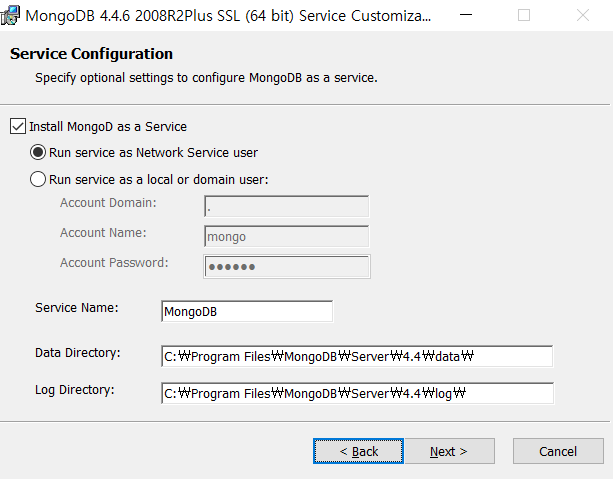Click the Service Name field with MongoDB
Viewport: 613px width, 479px height.
click(x=247, y=311)
